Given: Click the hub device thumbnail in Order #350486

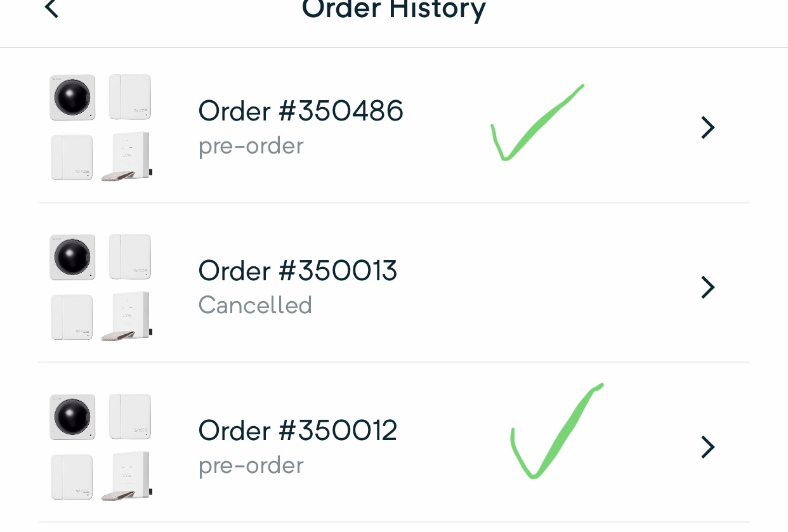Looking at the screenshot, I should 127,157.
